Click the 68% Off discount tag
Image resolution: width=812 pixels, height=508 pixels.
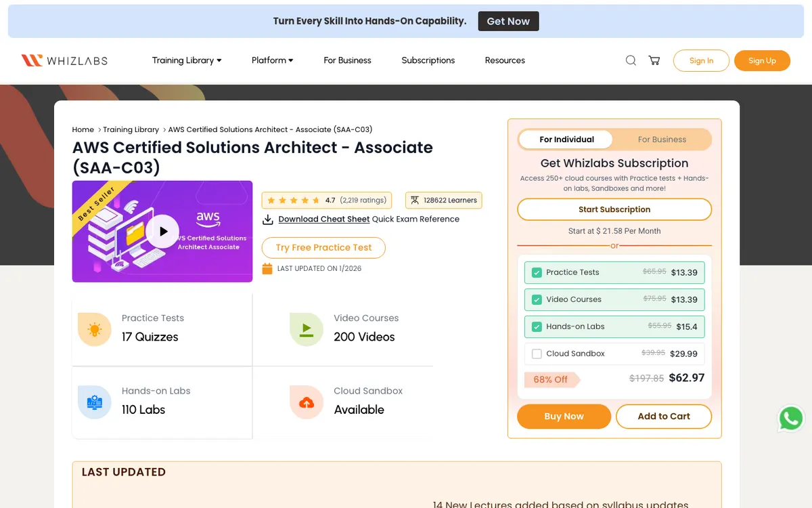pos(551,379)
